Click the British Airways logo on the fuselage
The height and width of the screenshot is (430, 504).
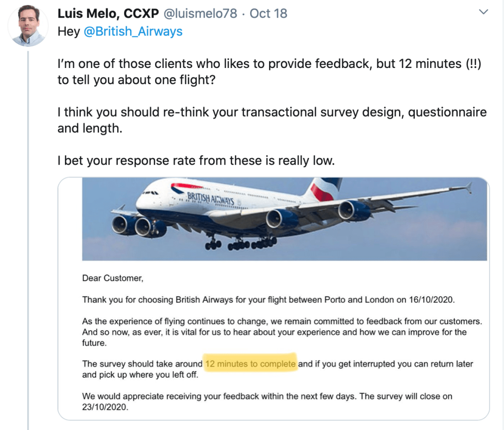[x=210, y=199]
